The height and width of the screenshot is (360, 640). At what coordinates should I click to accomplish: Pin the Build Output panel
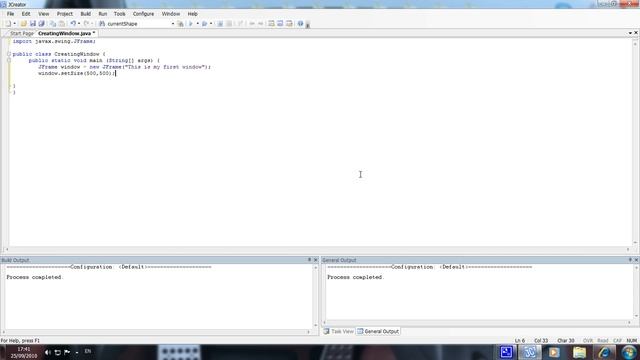click(309, 260)
